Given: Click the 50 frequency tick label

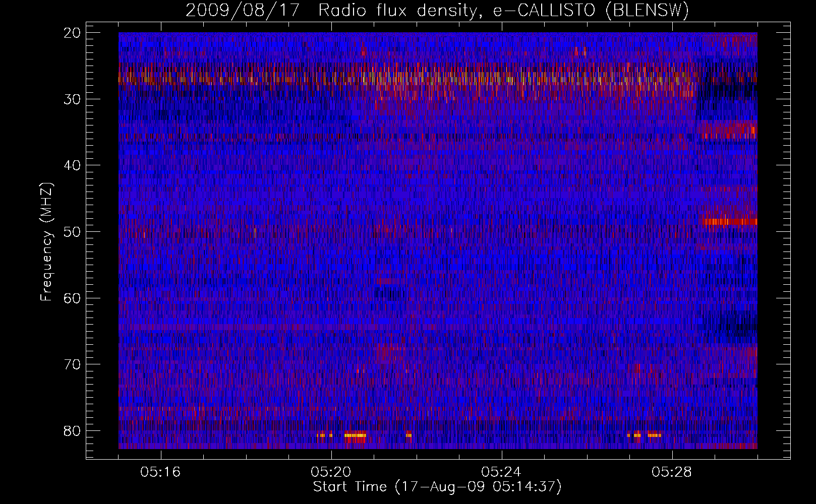Looking at the screenshot, I should (x=73, y=232).
